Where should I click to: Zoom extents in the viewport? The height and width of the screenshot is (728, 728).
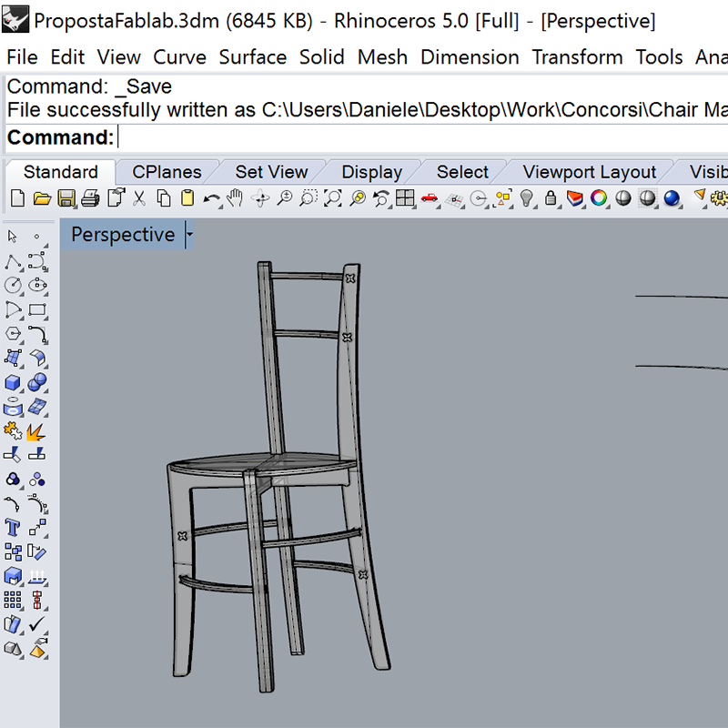pyautogui.click(x=333, y=198)
